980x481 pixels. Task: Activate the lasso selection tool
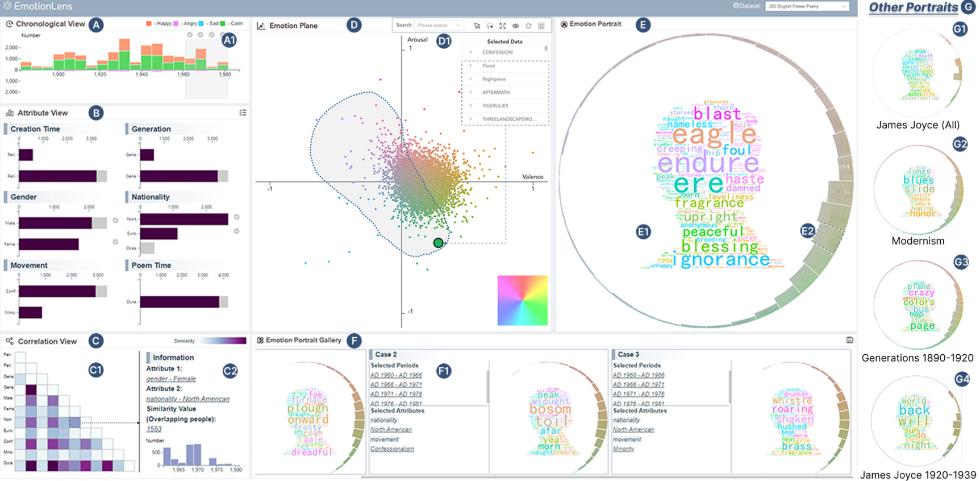point(490,26)
